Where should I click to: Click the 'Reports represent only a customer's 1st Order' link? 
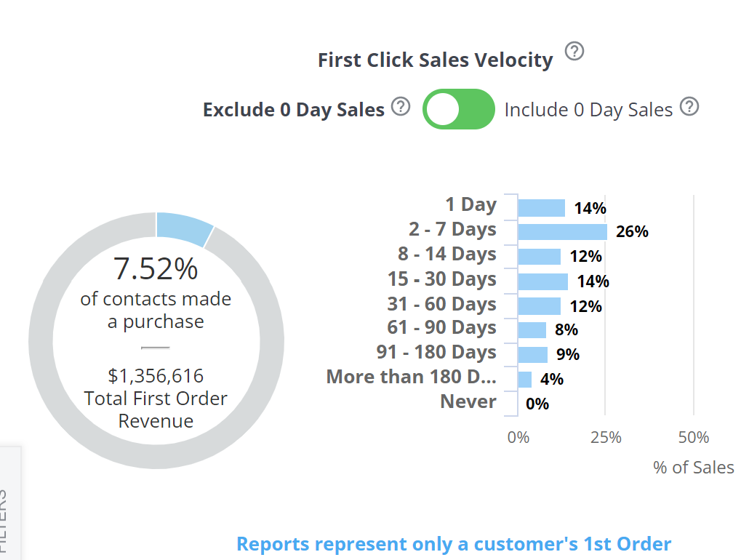pos(452,543)
